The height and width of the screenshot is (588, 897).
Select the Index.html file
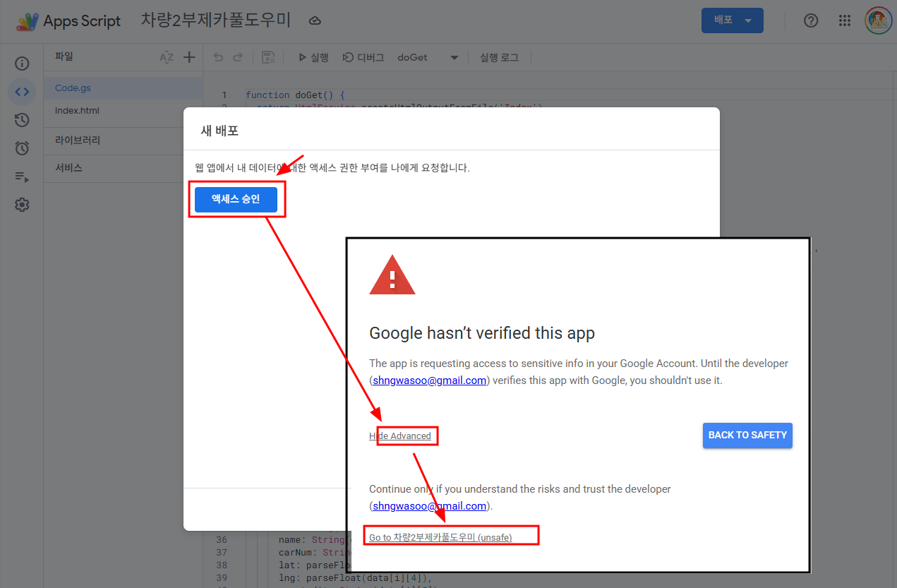point(123,111)
